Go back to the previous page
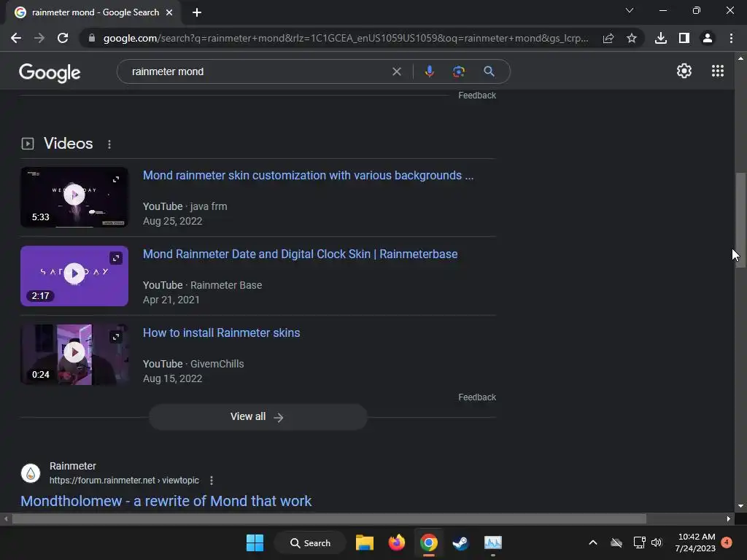The height and width of the screenshot is (560, 747). click(16, 38)
